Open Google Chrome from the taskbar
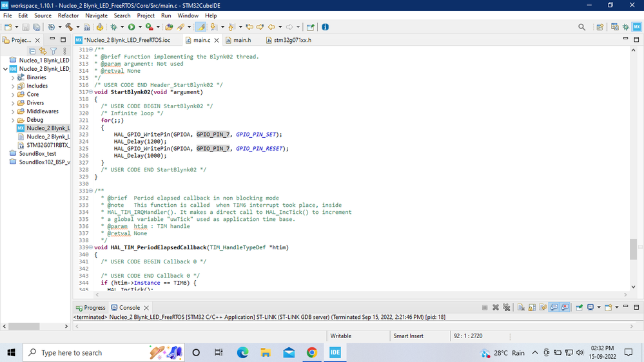Image resolution: width=644 pixels, height=362 pixels. pos(312,353)
